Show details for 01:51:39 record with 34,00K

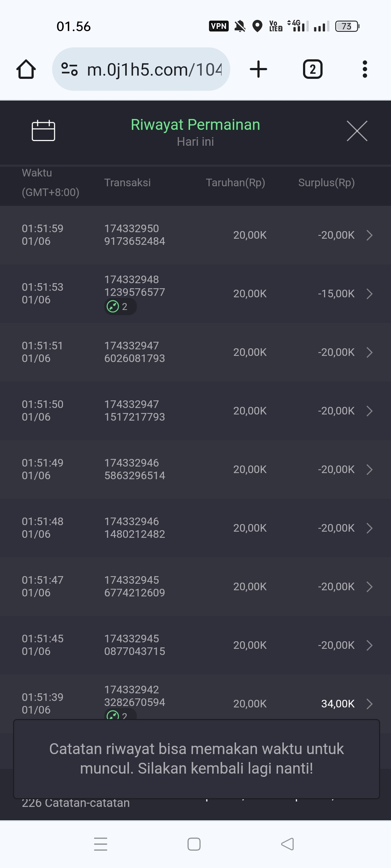pyautogui.click(x=369, y=704)
